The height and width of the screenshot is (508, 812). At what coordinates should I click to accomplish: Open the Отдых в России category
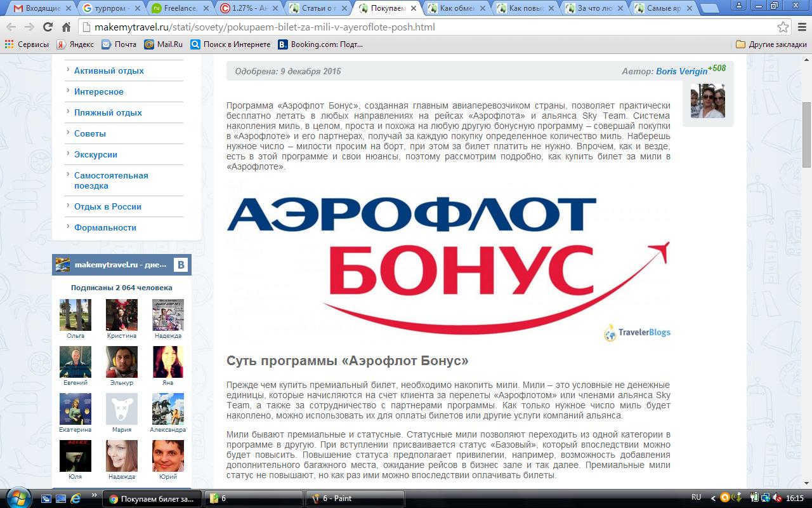108,206
